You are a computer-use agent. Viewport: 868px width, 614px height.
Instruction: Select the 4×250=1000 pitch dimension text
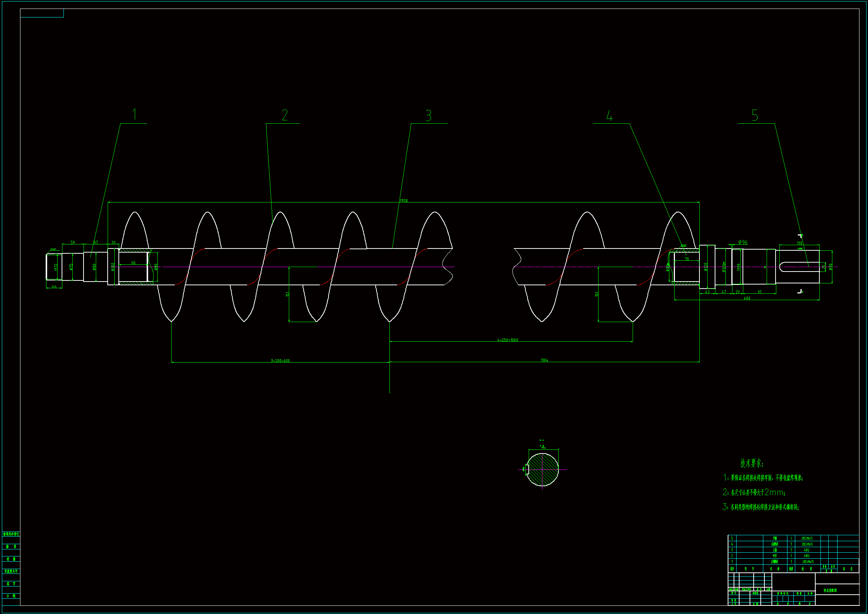pyautogui.click(x=508, y=340)
